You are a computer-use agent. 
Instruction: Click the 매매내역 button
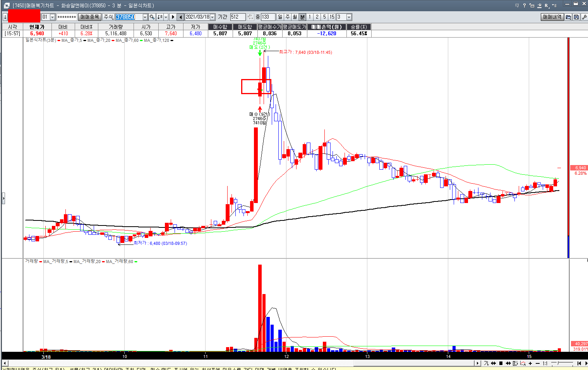552,17
